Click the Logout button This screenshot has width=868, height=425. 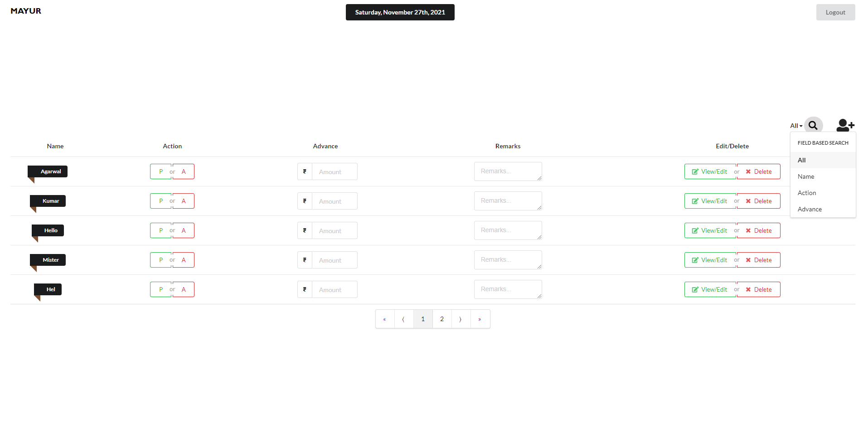tap(835, 12)
